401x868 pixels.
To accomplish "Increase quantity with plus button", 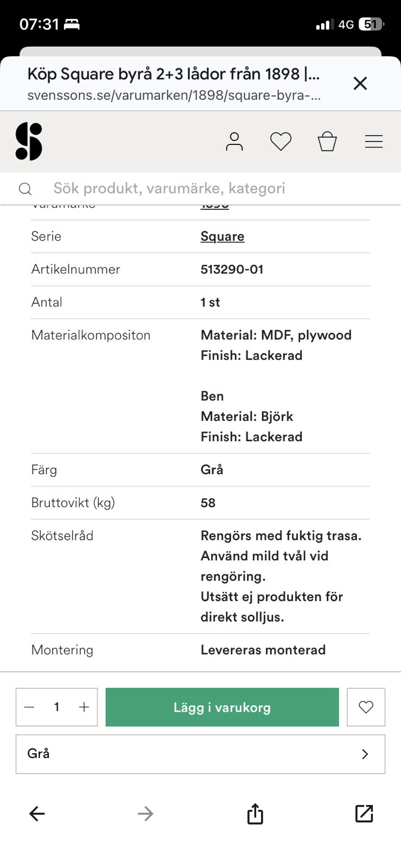I will [84, 707].
